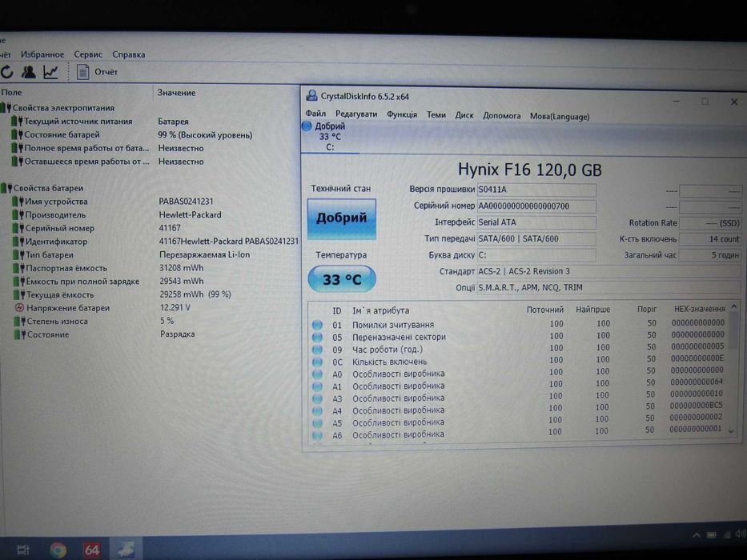Click Task View icon in the taskbar

23,550
